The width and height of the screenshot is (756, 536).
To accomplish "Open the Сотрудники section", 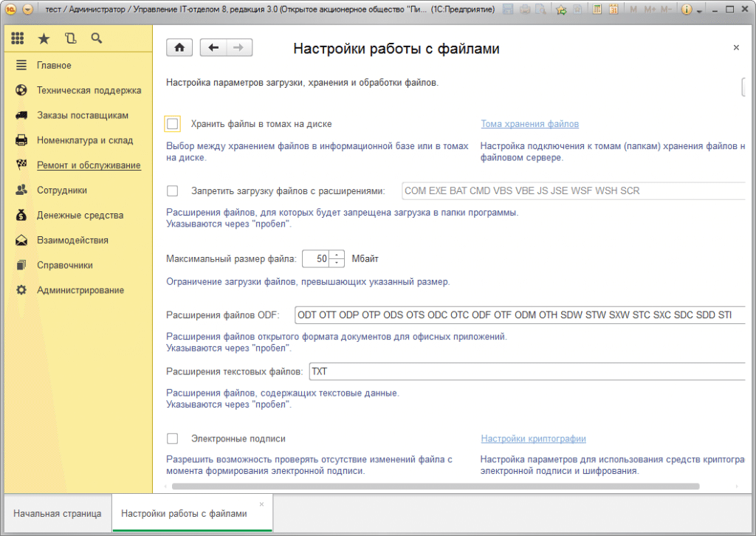I will click(x=62, y=190).
